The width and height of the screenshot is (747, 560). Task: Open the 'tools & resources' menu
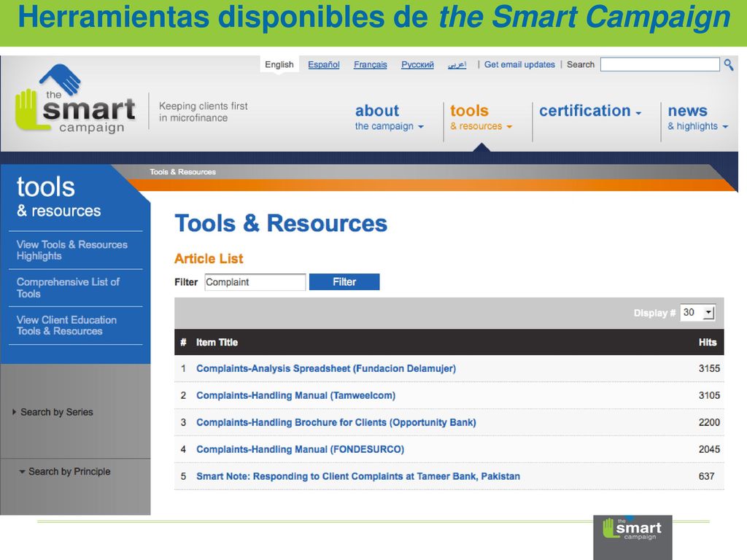[481, 117]
